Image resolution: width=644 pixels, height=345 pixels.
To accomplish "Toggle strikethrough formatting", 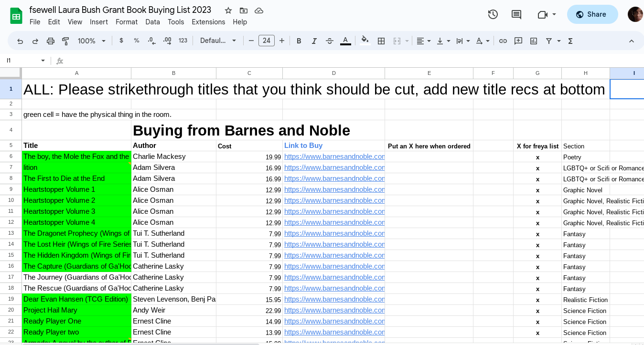I will tap(330, 41).
